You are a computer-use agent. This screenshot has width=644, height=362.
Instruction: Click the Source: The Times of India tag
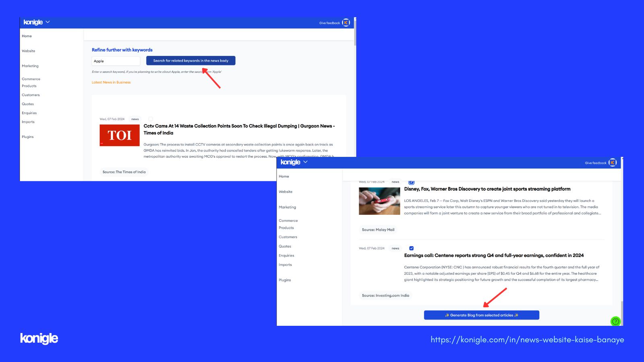(124, 172)
